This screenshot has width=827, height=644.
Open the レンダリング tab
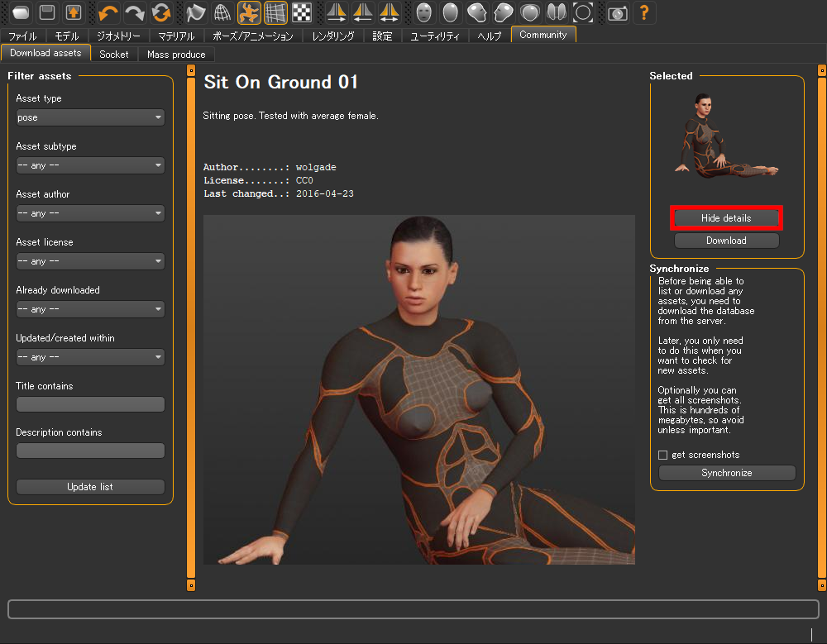[x=333, y=36]
